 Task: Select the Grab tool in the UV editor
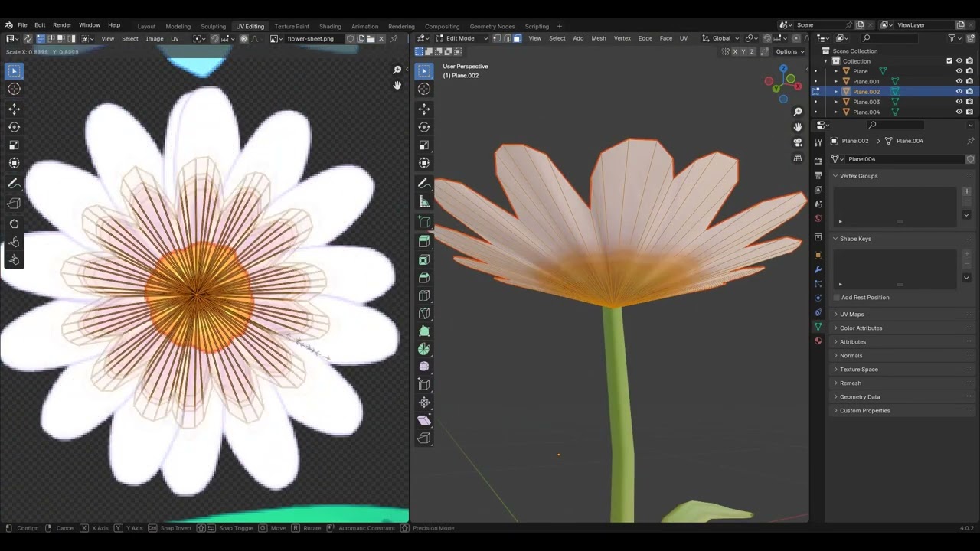pos(14,223)
